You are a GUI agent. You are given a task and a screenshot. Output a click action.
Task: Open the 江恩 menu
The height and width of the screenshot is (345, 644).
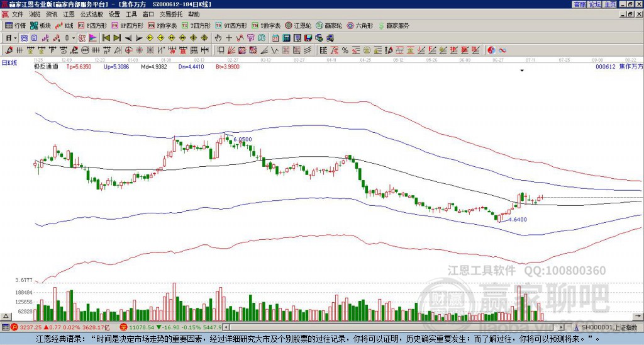point(69,14)
